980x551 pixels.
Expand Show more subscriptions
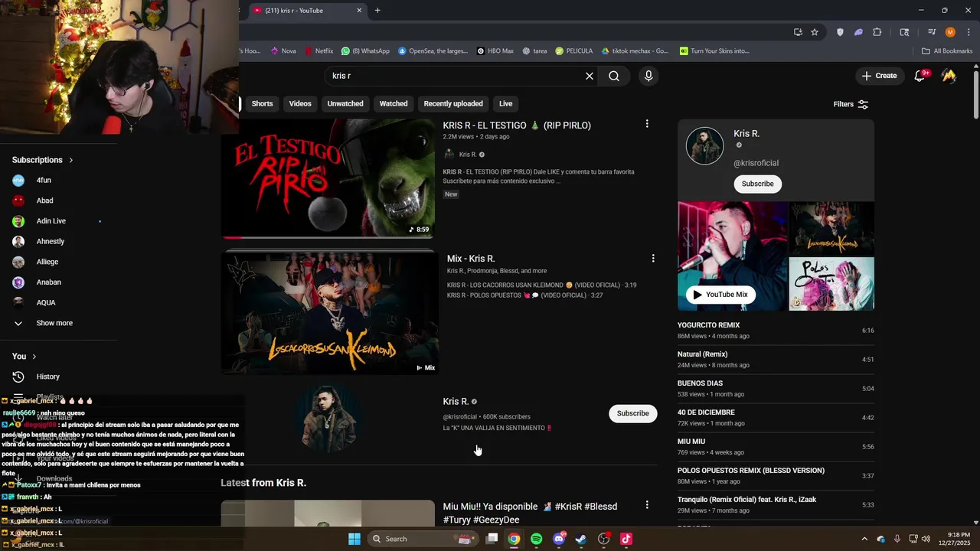[54, 323]
